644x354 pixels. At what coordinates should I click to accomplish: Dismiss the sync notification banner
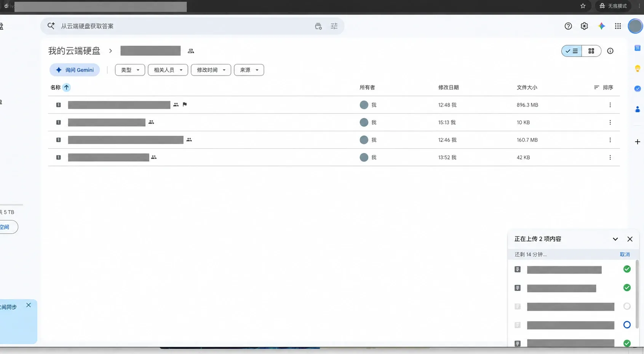point(29,305)
